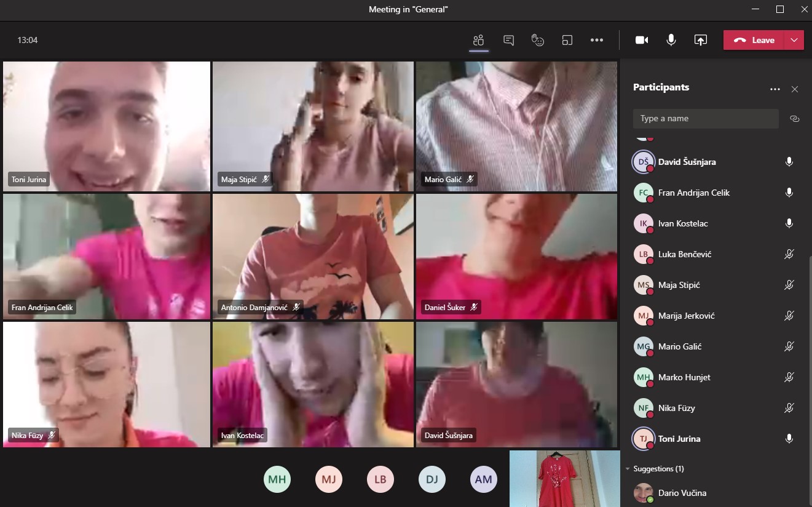Select suggested participant Dario Vučina

tap(682, 493)
